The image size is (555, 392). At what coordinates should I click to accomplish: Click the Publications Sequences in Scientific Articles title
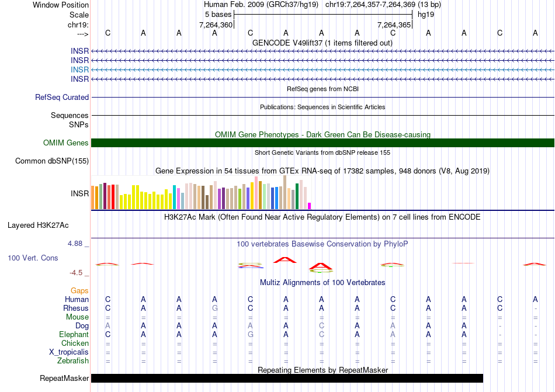point(322,107)
